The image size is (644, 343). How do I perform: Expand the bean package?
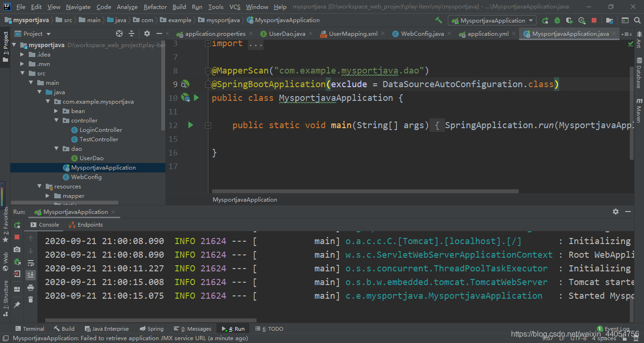[56, 111]
